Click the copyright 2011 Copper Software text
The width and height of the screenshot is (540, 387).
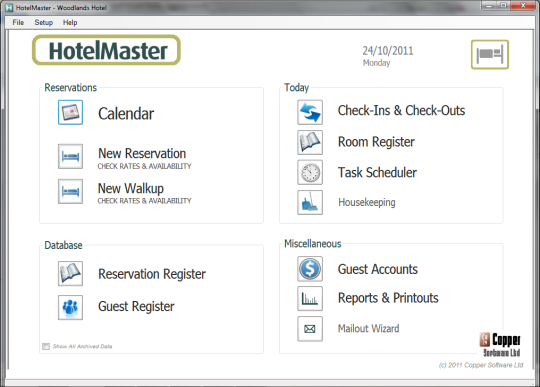point(481,365)
